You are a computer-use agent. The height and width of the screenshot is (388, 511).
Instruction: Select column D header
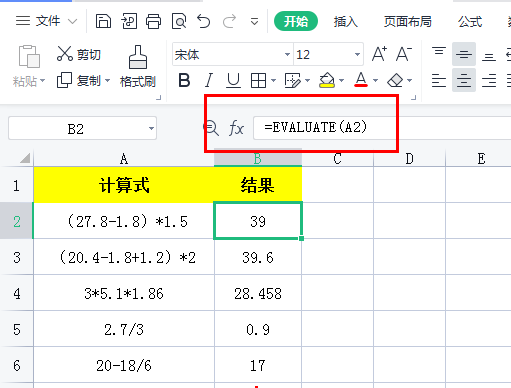[x=409, y=159]
